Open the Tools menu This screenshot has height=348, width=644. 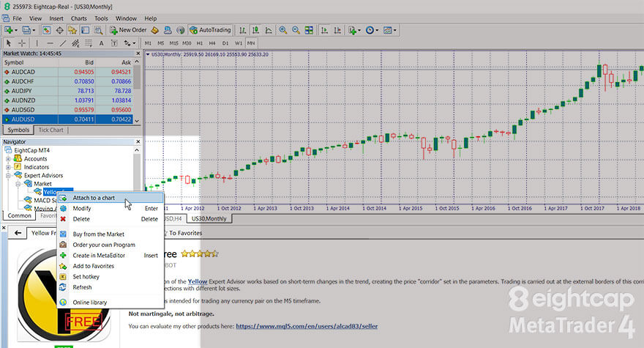tap(101, 18)
